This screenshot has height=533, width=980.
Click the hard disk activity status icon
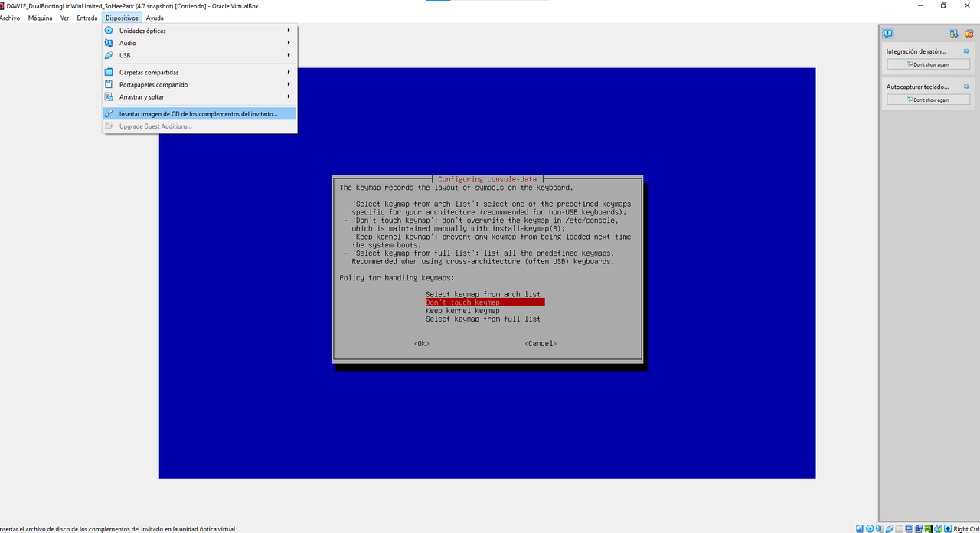[860, 528]
